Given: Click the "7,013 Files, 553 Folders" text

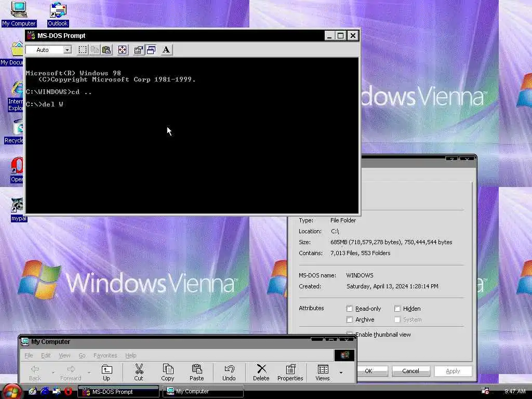Looking at the screenshot, I should 361,253.
